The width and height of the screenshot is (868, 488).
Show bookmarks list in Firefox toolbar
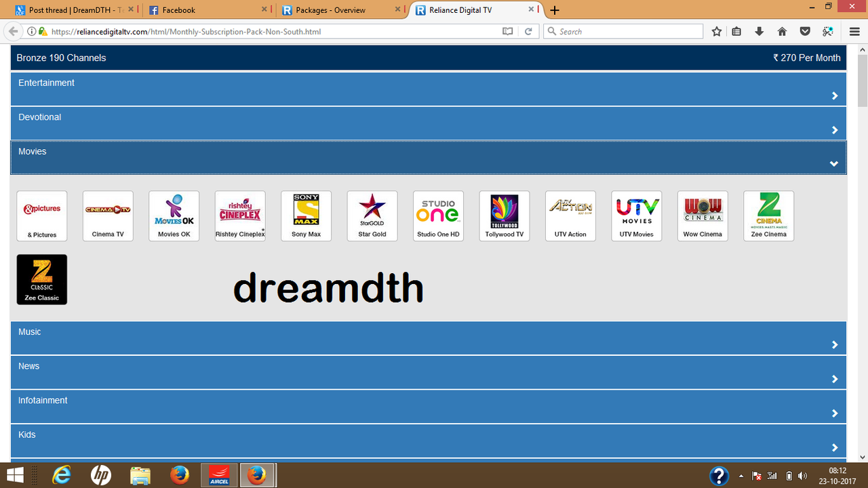[737, 31]
